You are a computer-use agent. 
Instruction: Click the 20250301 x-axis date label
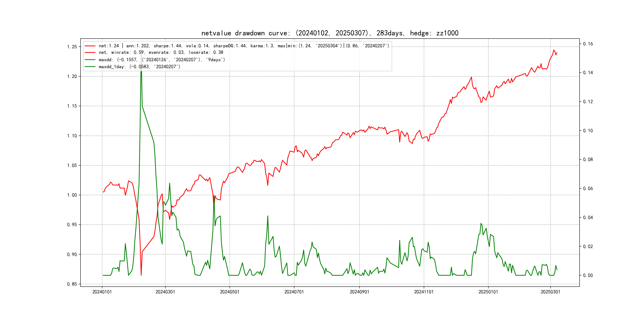coord(550,292)
